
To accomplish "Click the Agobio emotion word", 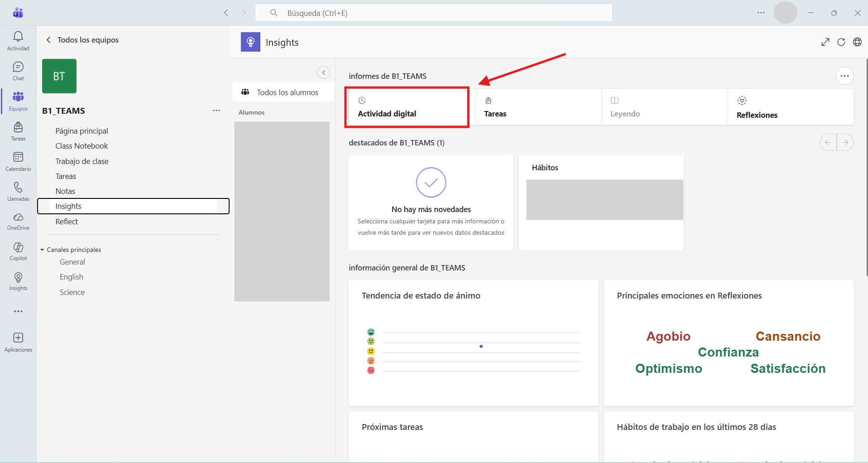I will tap(668, 336).
